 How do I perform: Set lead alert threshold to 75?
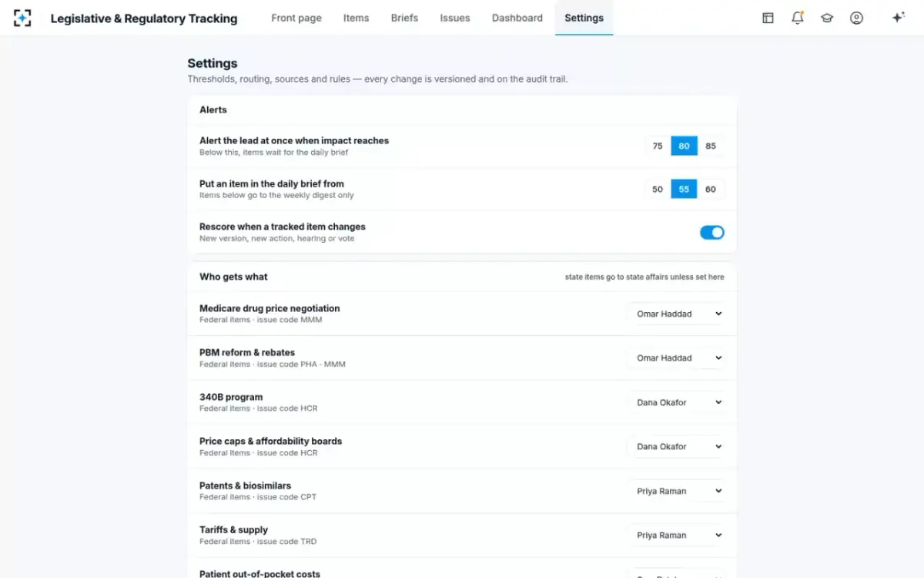point(658,146)
